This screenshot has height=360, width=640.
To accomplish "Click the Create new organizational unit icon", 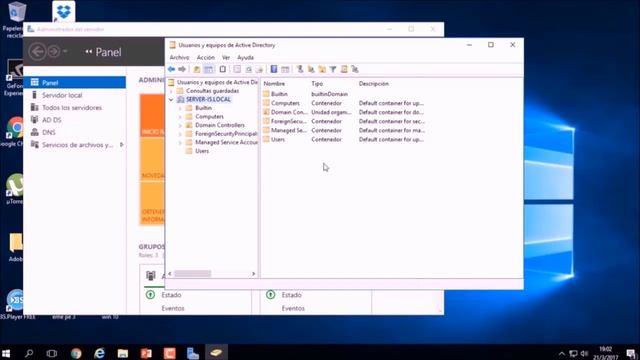I will click(x=322, y=69).
